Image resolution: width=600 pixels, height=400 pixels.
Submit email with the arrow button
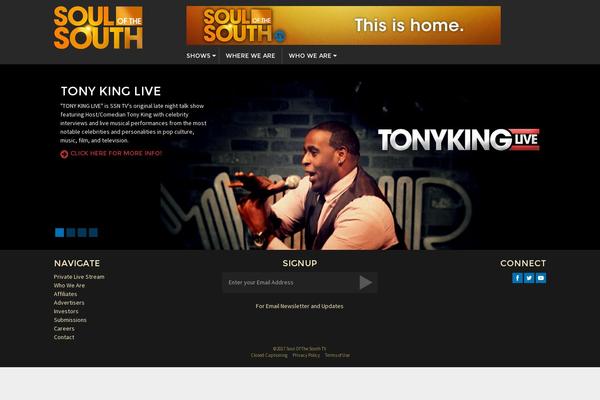[366, 282]
